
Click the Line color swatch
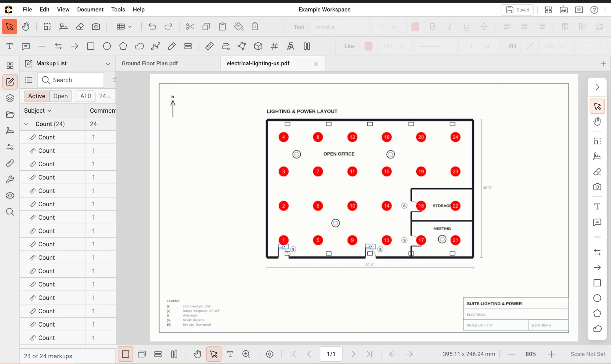(x=369, y=46)
